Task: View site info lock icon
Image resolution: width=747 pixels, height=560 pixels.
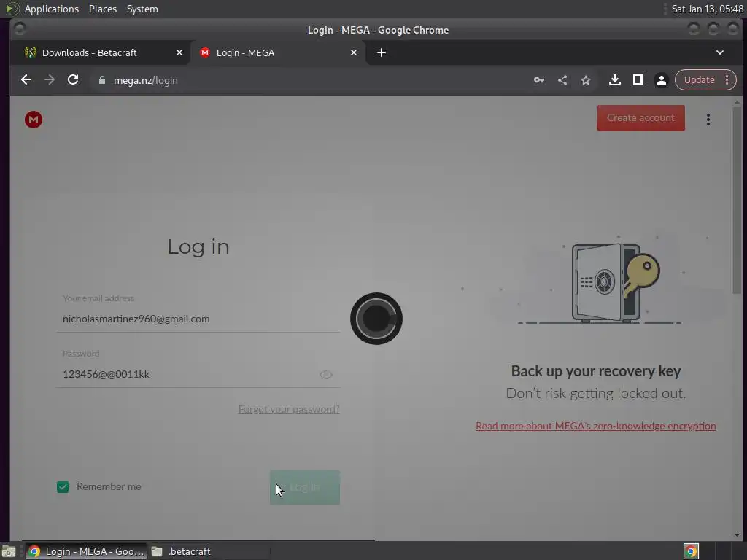Action: 101,80
